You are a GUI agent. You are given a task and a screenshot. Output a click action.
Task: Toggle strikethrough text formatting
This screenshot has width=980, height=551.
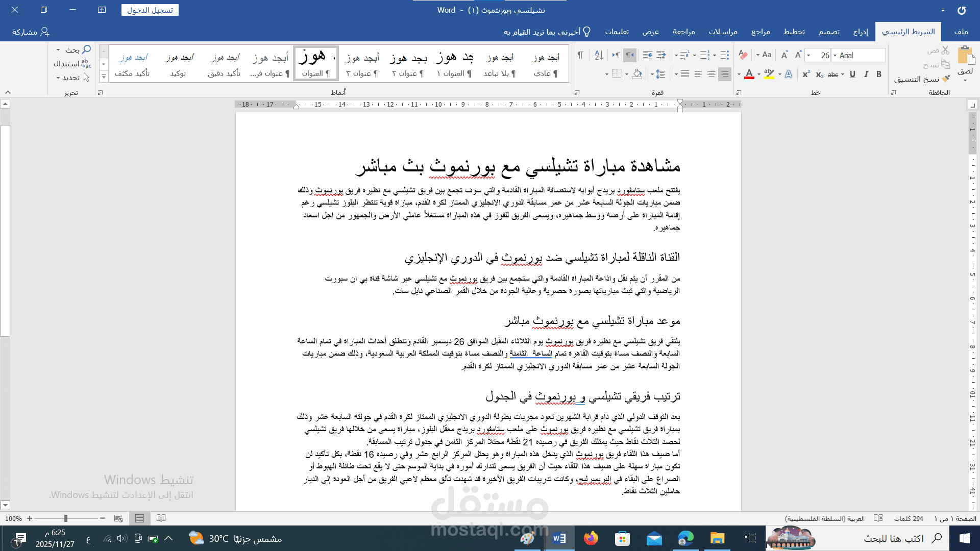click(x=833, y=74)
